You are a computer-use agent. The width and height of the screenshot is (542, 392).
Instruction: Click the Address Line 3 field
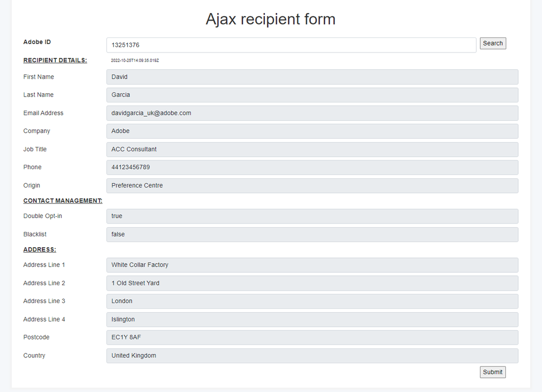click(x=312, y=301)
